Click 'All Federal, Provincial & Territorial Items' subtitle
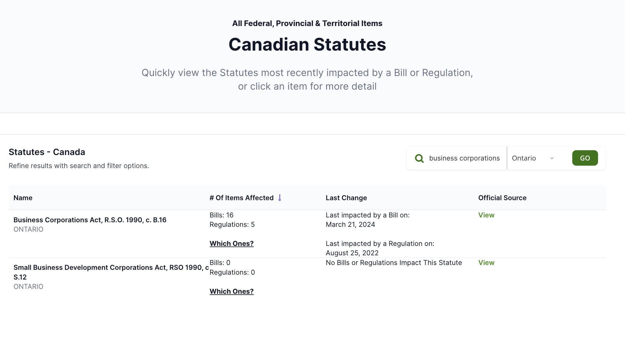Viewport: 625px width, 364px height. coord(307,23)
